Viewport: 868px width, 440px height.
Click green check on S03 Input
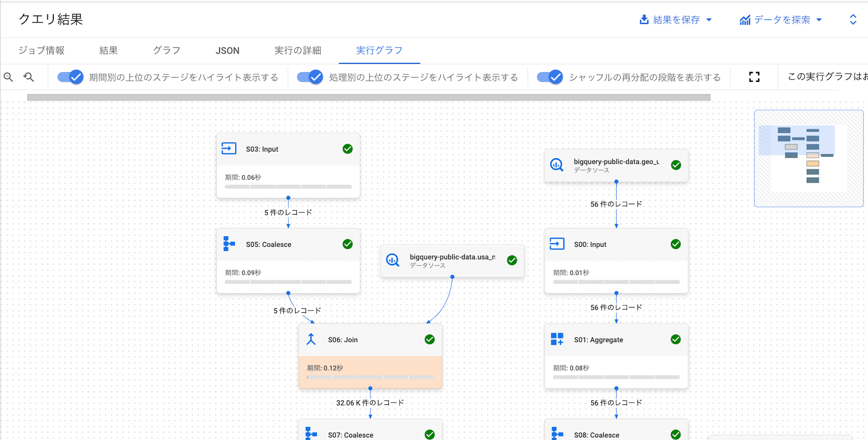[348, 149]
